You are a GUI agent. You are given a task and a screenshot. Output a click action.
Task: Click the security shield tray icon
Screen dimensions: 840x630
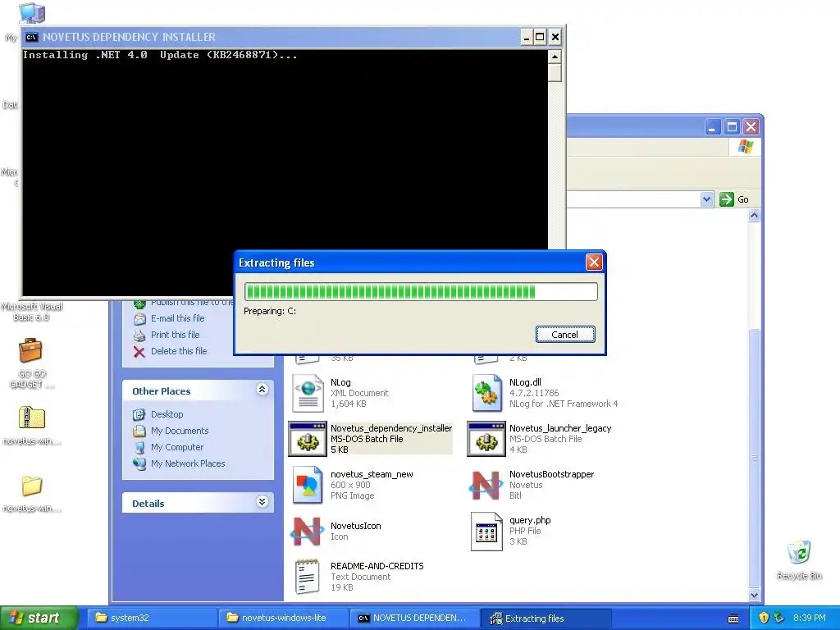point(764,618)
